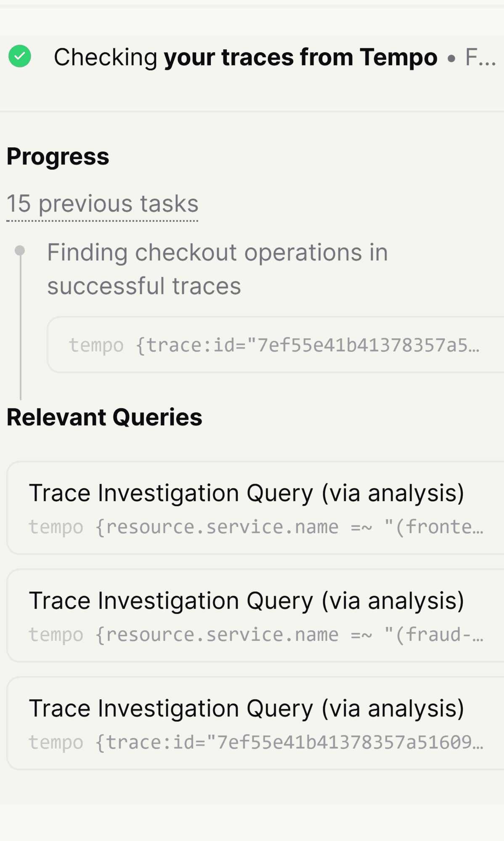Click the tempo label in the Progress query chip
The width and height of the screenshot is (504, 841).
96,345
